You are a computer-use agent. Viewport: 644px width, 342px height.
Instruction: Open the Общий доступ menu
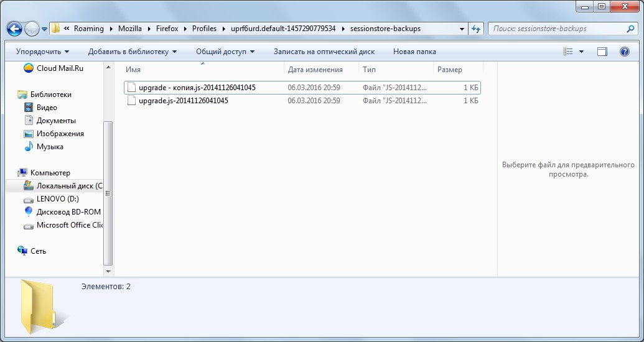pyautogui.click(x=225, y=52)
